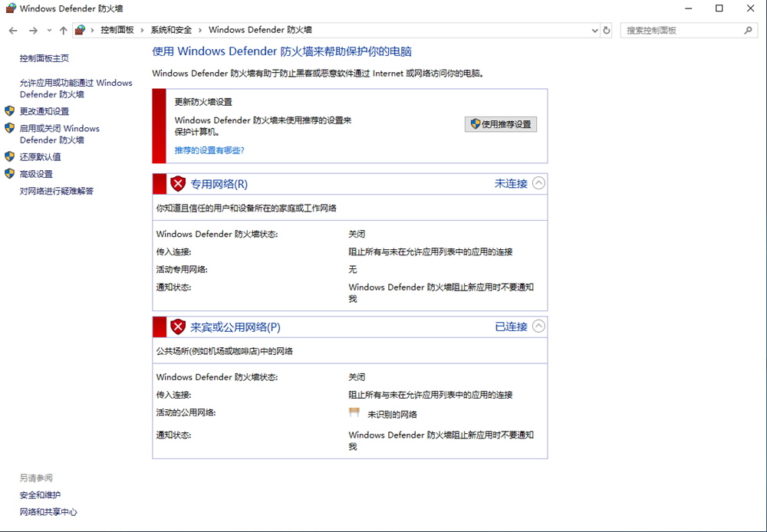Collapse the 专用网络 section chevron

coord(538,183)
